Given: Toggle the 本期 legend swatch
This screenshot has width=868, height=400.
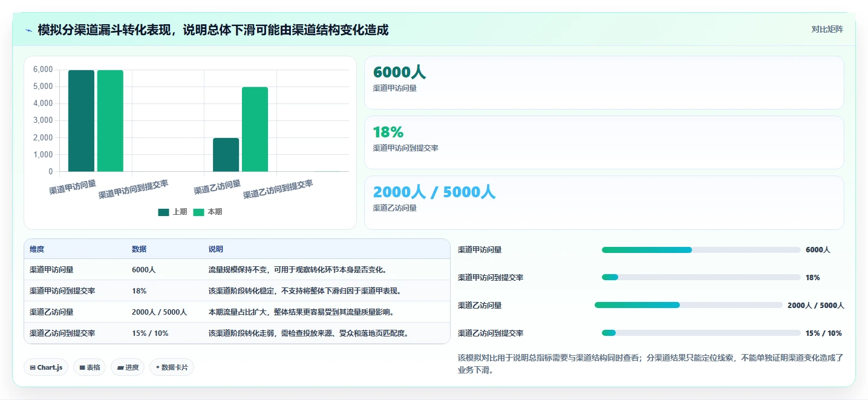Looking at the screenshot, I should [198, 212].
